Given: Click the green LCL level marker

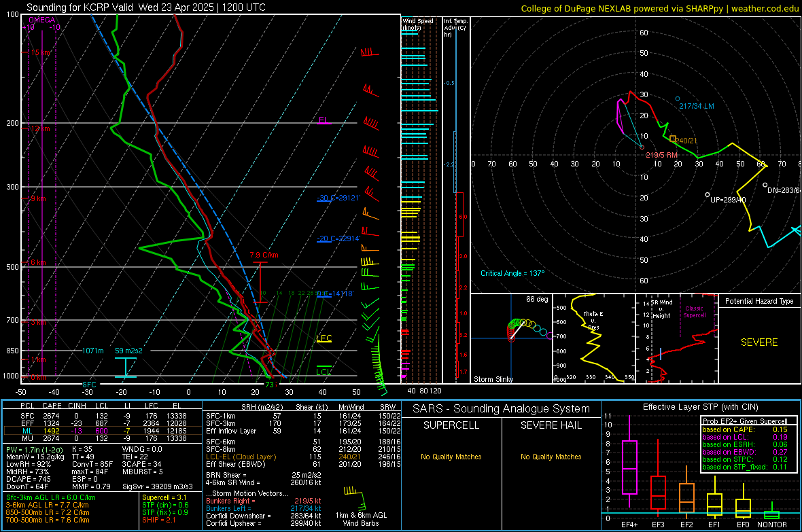Looking at the screenshot, I should pos(324,371).
